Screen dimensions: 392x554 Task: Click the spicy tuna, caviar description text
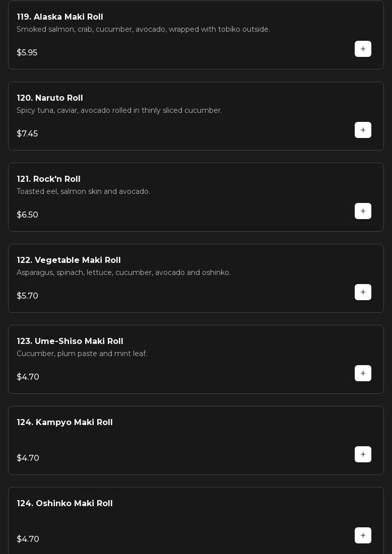click(x=119, y=111)
